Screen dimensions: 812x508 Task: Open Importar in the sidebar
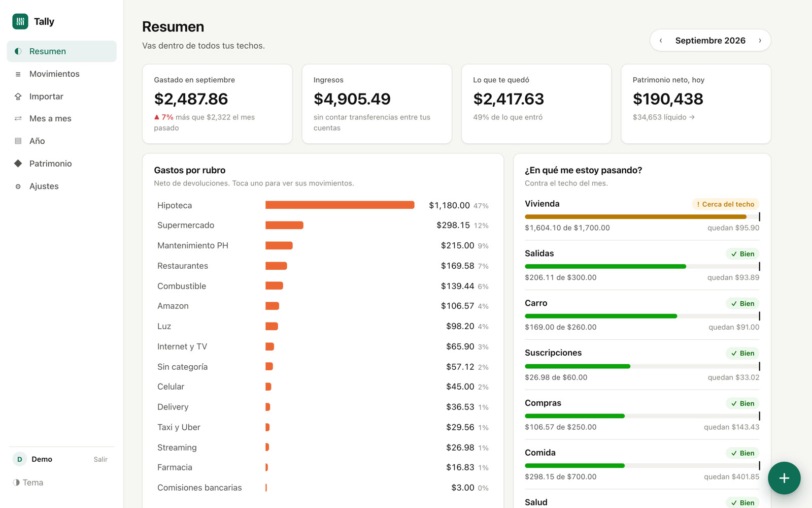pyautogui.click(x=62, y=97)
